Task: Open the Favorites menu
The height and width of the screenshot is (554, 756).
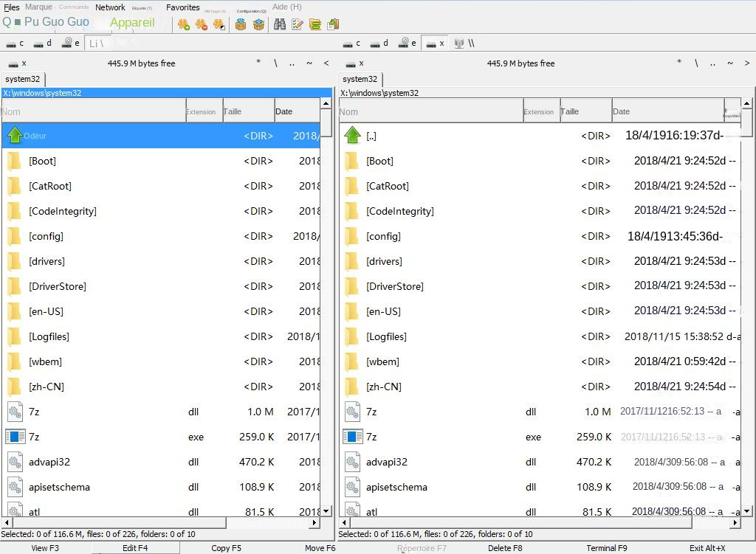Action: [183, 7]
